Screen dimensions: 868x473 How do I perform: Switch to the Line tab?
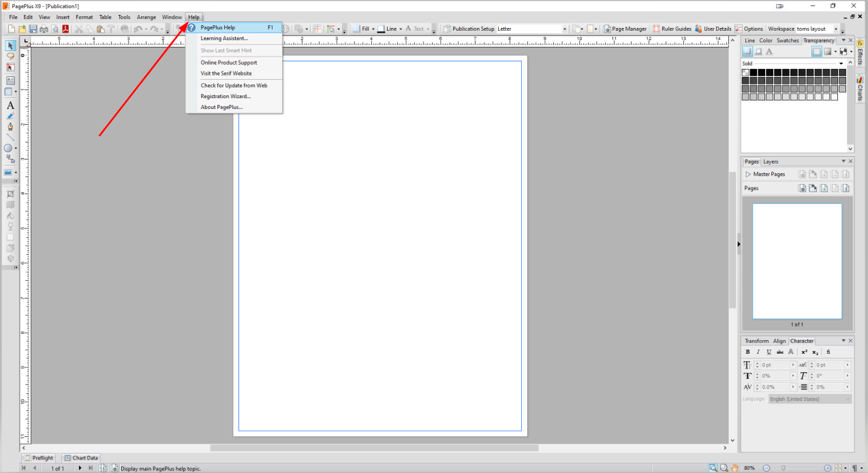[x=749, y=40]
